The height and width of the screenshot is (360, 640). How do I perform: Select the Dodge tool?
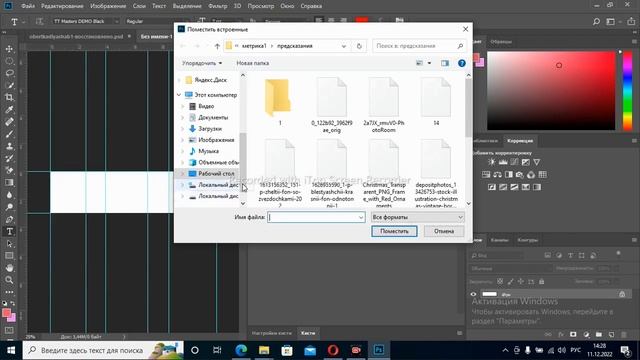click(9, 207)
